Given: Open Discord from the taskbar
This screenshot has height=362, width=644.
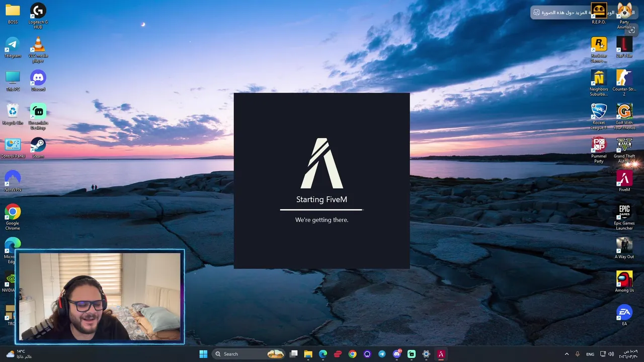Looking at the screenshot, I should pos(397,354).
